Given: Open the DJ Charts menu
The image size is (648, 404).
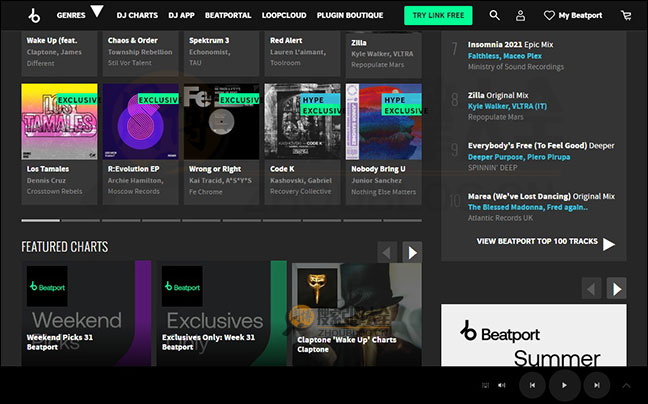Looking at the screenshot, I should tap(137, 15).
